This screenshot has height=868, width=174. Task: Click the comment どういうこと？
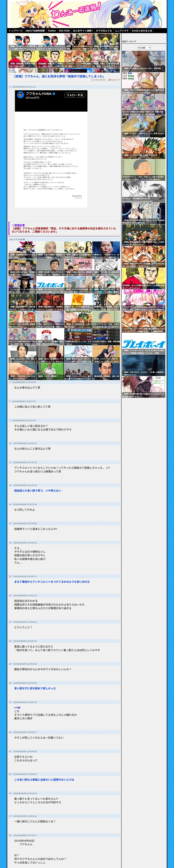[23, 627]
